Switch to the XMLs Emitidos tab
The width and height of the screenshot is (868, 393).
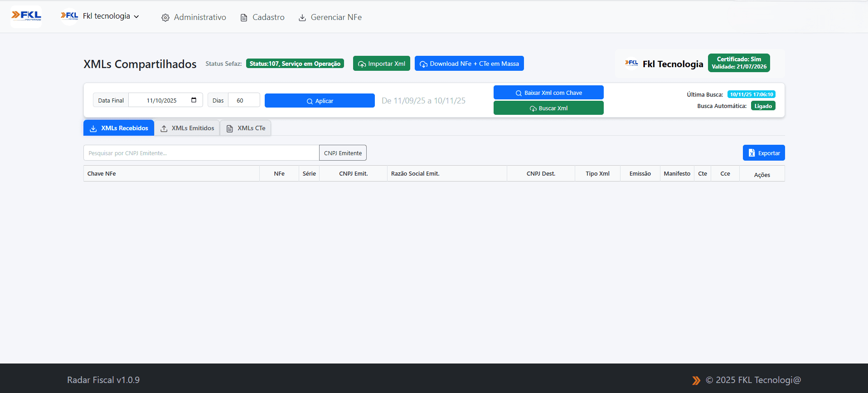click(x=187, y=128)
